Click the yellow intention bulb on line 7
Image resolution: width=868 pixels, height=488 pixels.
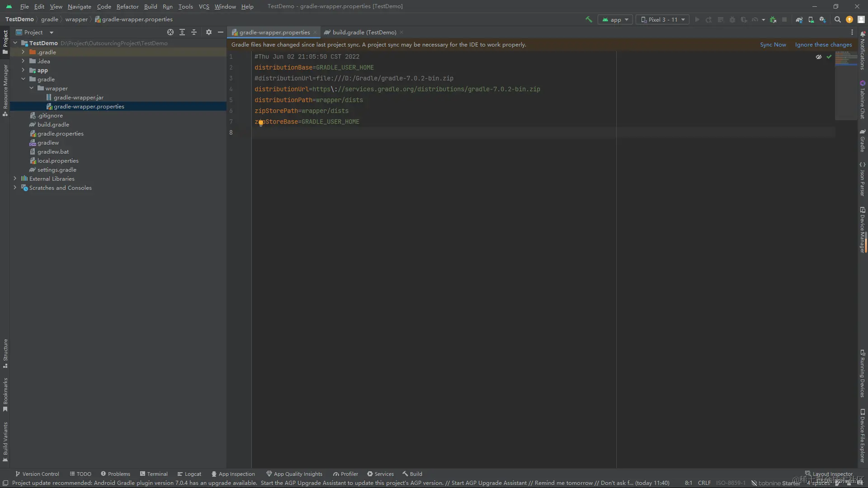point(261,123)
